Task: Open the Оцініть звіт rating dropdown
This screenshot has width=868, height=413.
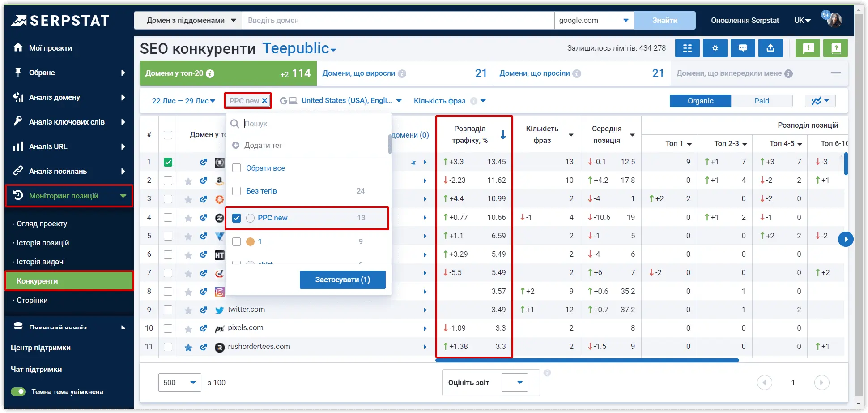Action: (x=515, y=383)
